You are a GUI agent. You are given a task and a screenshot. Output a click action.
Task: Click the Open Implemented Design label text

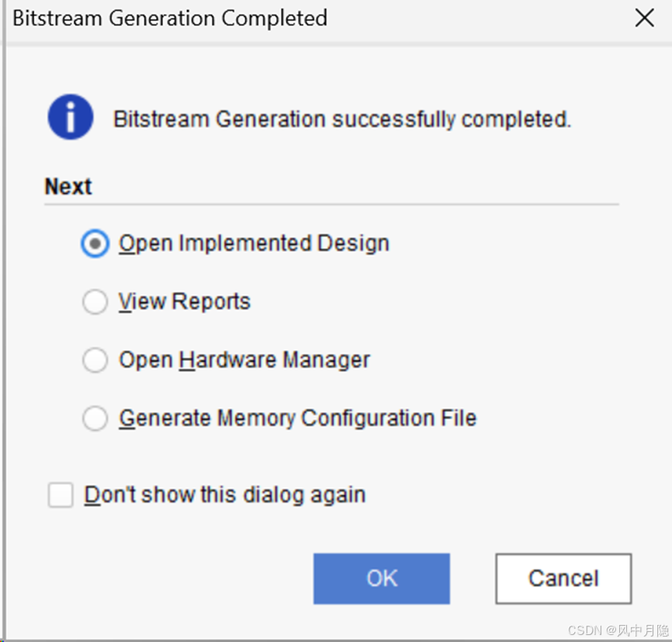254,243
